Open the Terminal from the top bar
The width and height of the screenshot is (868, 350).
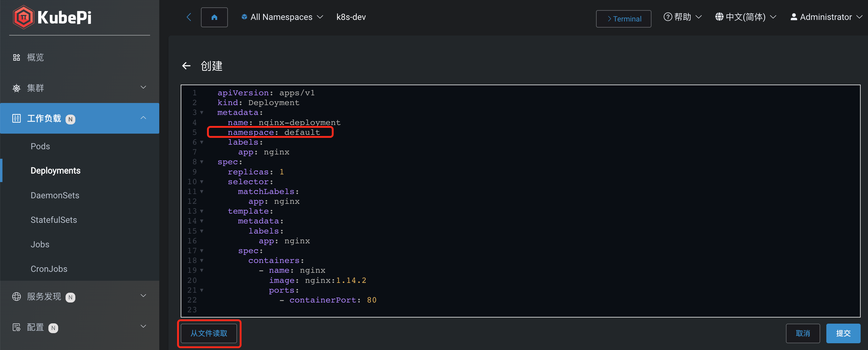[x=623, y=19]
